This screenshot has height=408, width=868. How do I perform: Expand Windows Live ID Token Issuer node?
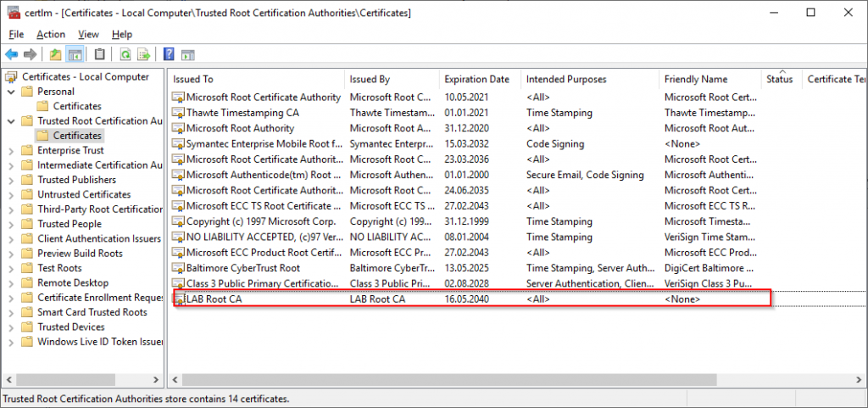(12, 342)
